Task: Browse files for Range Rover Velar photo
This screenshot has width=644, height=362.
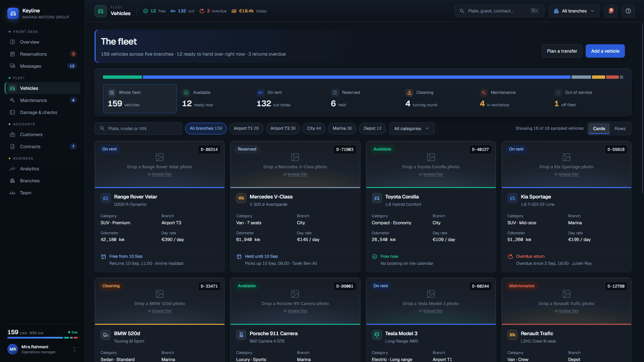Action: click(162, 174)
